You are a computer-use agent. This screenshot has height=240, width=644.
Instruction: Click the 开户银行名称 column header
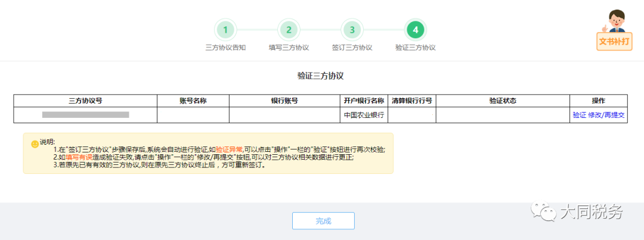(x=364, y=101)
